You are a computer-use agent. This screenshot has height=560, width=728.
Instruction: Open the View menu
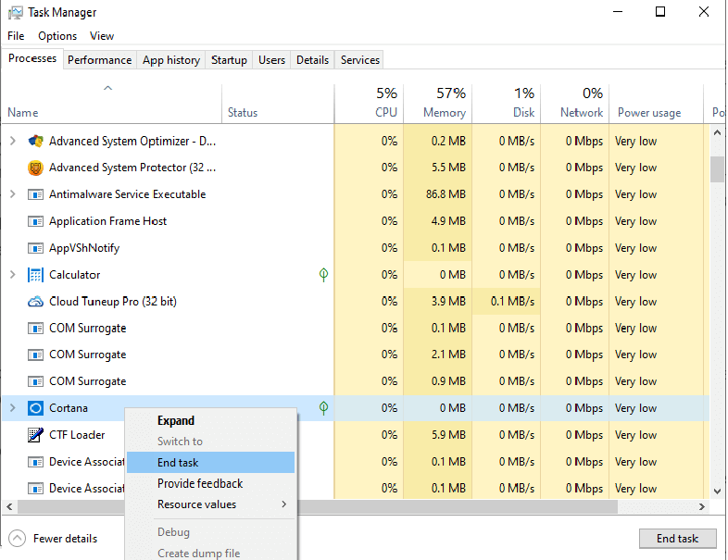pyautogui.click(x=102, y=36)
